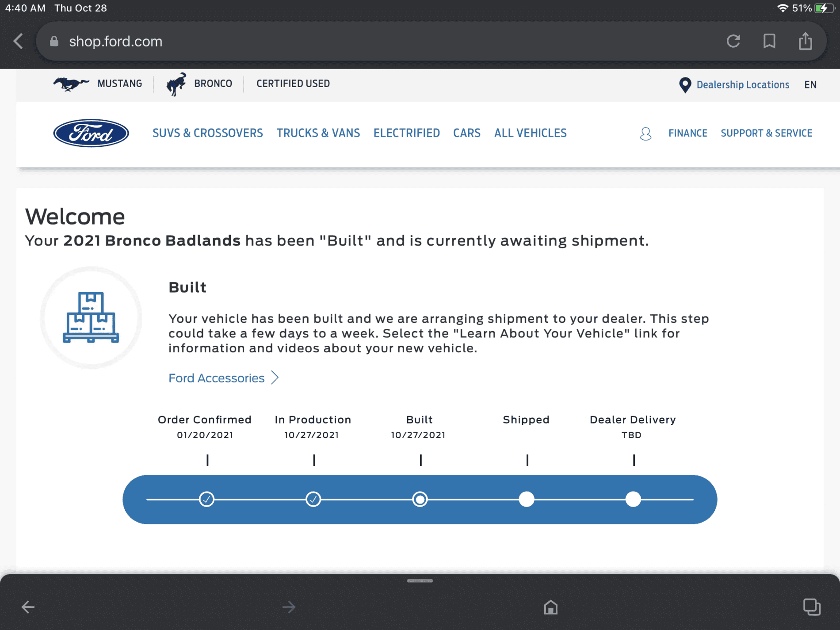Click the Ford oval logo
The height and width of the screenshot is (630, 840).
pos(91,133)
